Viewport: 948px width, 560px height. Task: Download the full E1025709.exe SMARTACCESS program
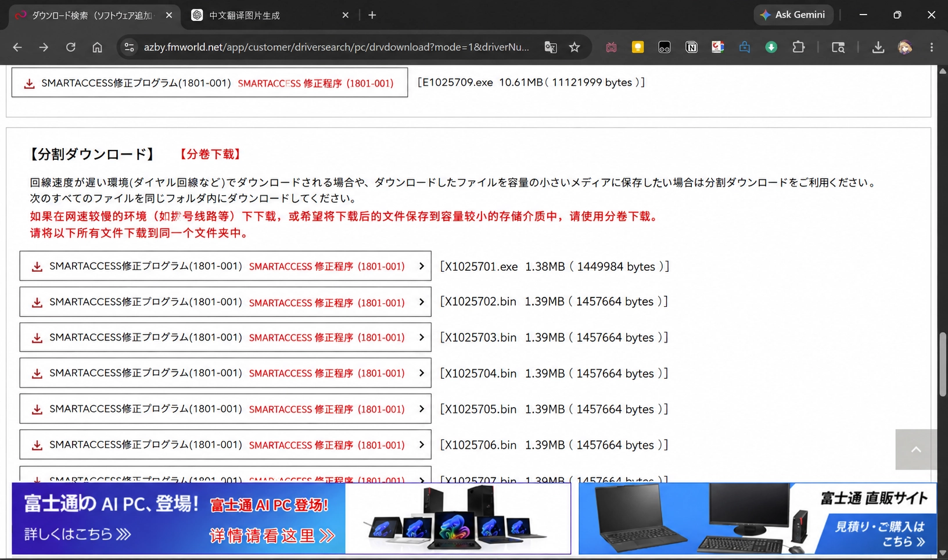point(210,83)
